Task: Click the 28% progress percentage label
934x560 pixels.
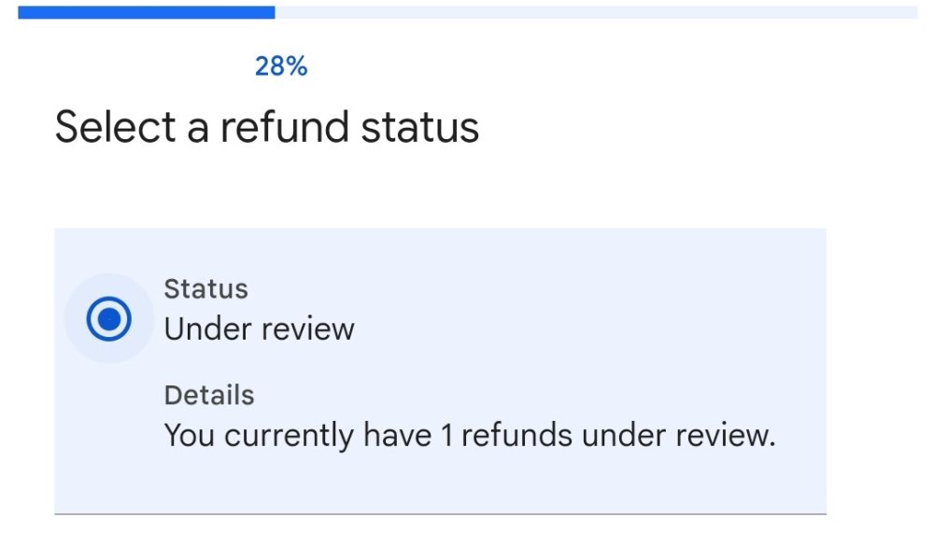Action: click(x=279, y=67)
